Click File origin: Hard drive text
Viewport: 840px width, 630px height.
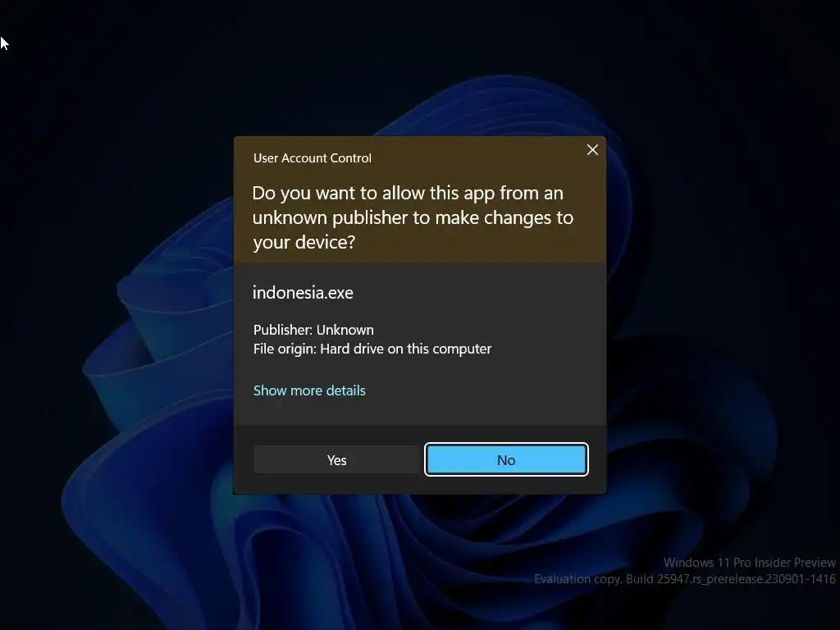[372, 349]
